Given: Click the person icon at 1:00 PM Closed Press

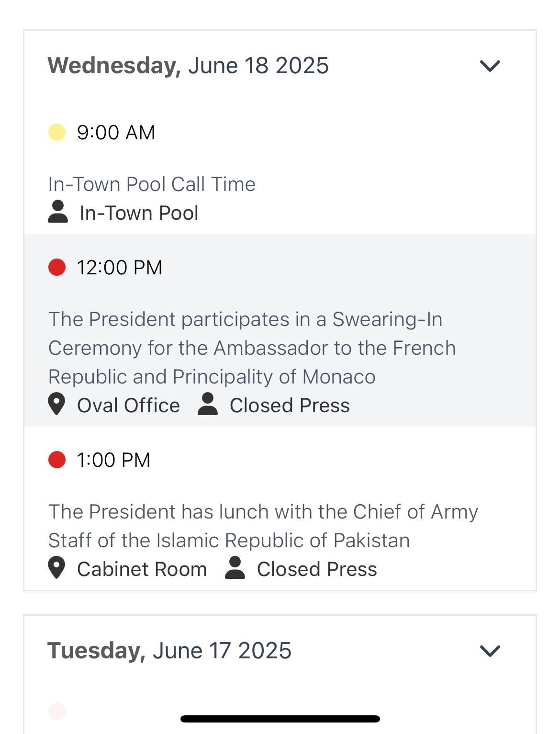Looking at the screenshot, I should 235,568.
